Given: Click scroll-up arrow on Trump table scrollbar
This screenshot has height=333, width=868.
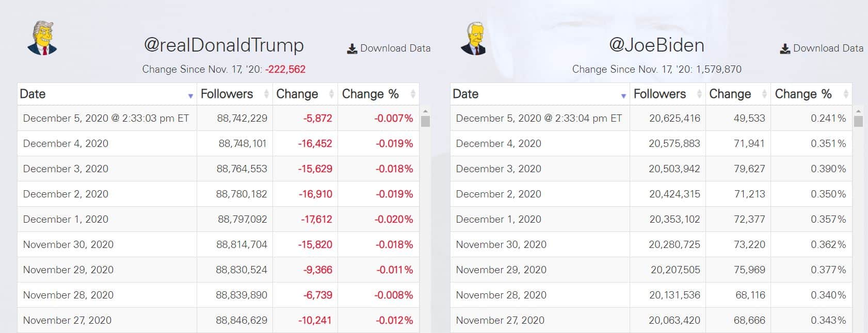Looking at the screenshot, I should tap(425, 111).
